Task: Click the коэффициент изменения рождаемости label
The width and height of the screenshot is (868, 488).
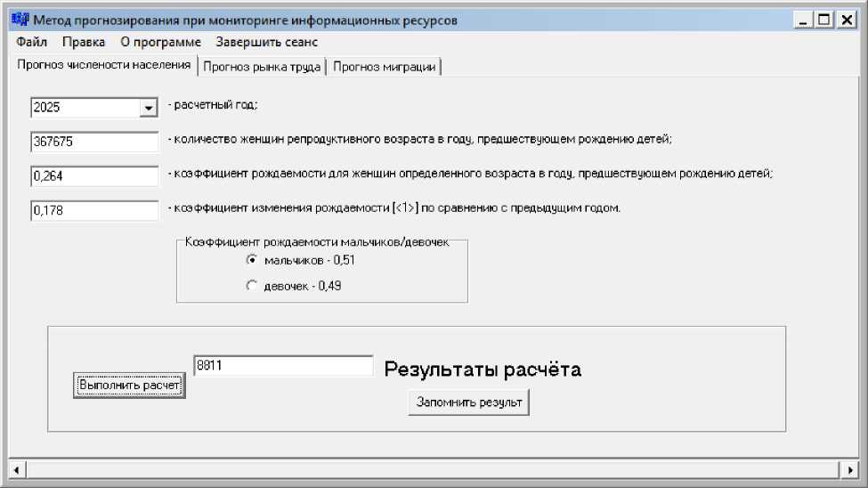Action: (394, 207)
